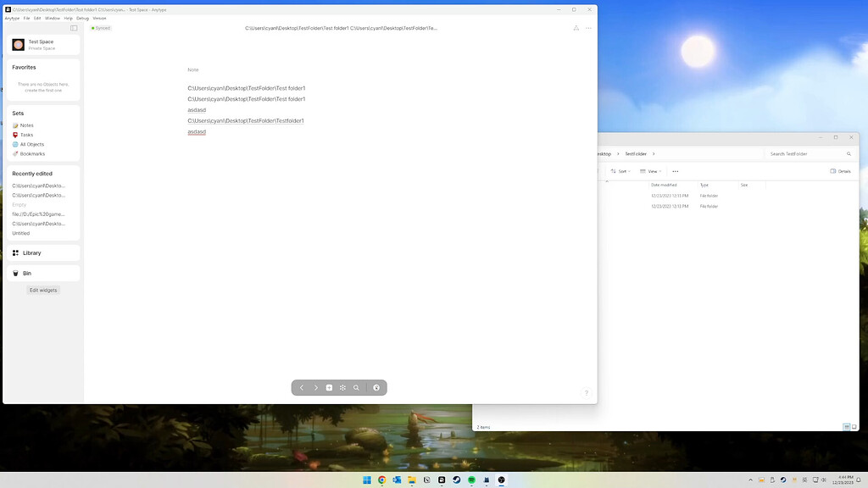868x488 pixels.
Task: Toggle the sidebar with the panel icon
Action: 74,27
